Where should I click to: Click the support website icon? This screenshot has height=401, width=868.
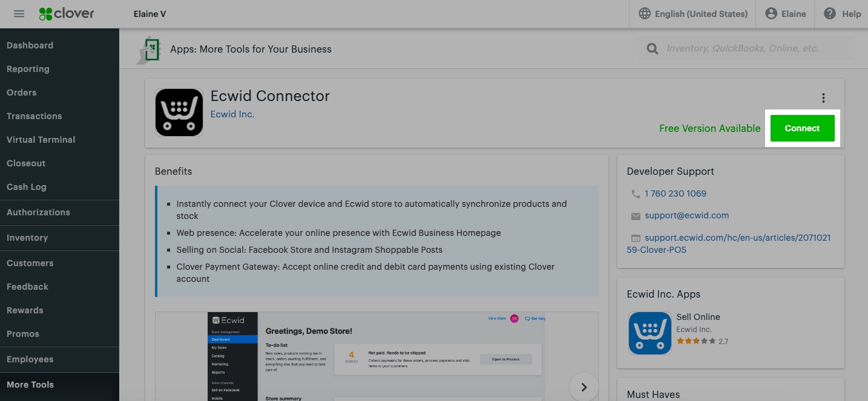(x=635, y=238)
